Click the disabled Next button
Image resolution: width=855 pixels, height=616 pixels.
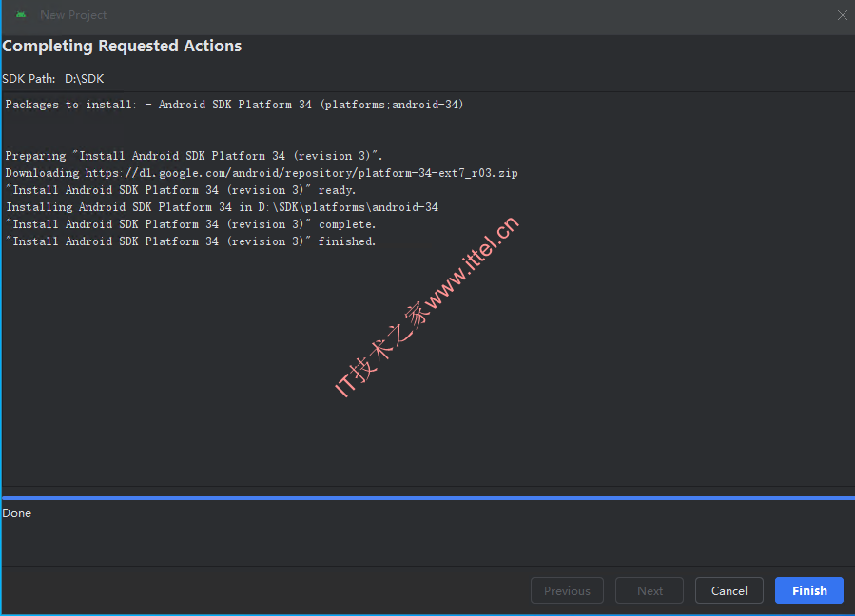tap(650, 590)
